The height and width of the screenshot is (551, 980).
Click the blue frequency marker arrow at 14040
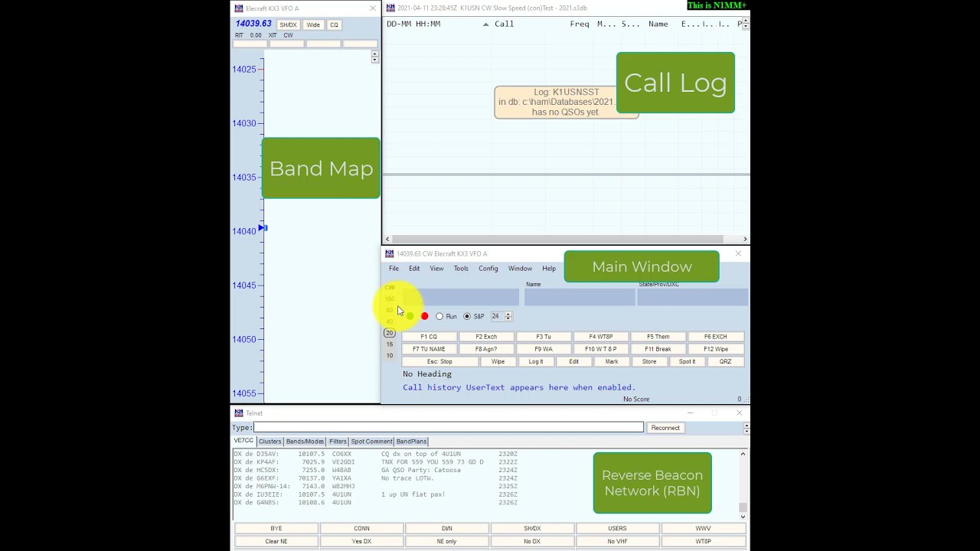pyautogui.click(x=262, y=228)
